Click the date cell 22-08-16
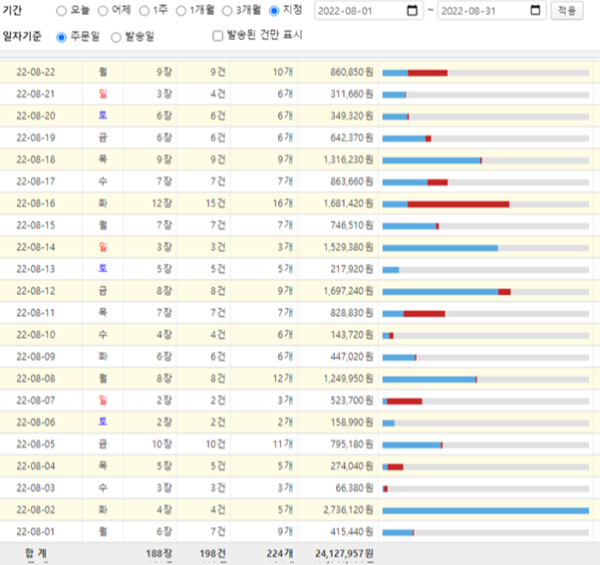The height and width of the screenshot is (565, 600). click(36, 203)
